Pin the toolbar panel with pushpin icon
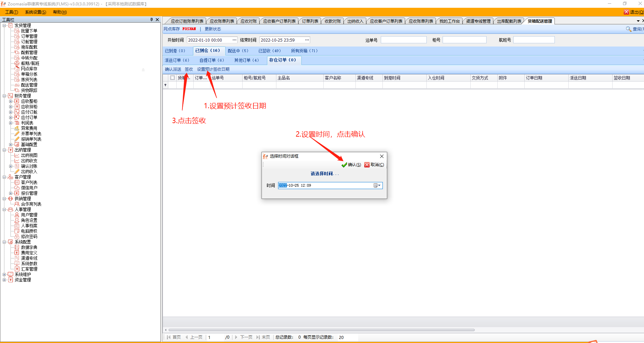The width and height of the screenshot is (644, 343). click(151, 20)
